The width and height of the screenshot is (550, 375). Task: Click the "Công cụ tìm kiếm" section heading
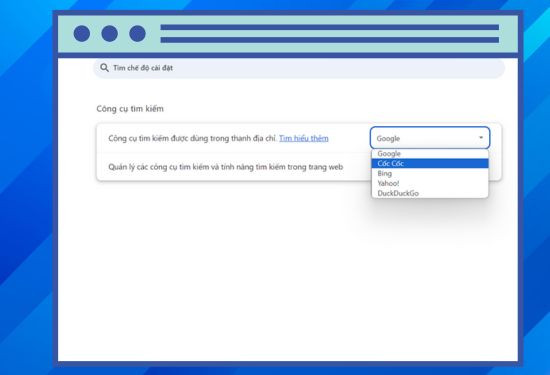[130, 109]
